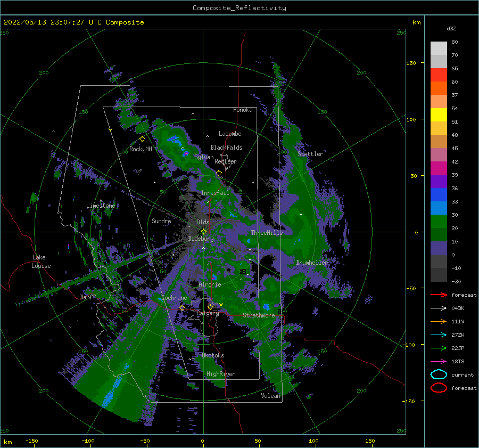Click the Composite_Reflectivity title
Viewport: 479px width, 448px height.
tap(240, 8)
